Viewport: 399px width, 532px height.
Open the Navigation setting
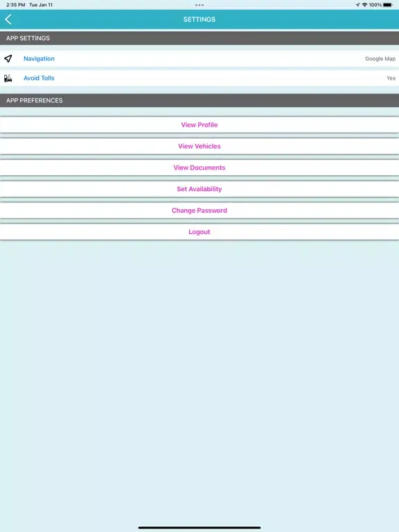tap(199, 59)
